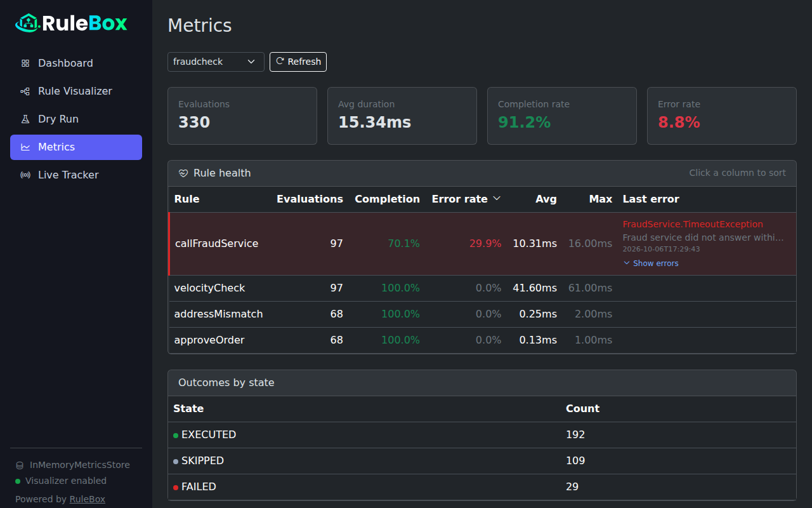Go to Rule Visualizer

click(x=76, y=91)
